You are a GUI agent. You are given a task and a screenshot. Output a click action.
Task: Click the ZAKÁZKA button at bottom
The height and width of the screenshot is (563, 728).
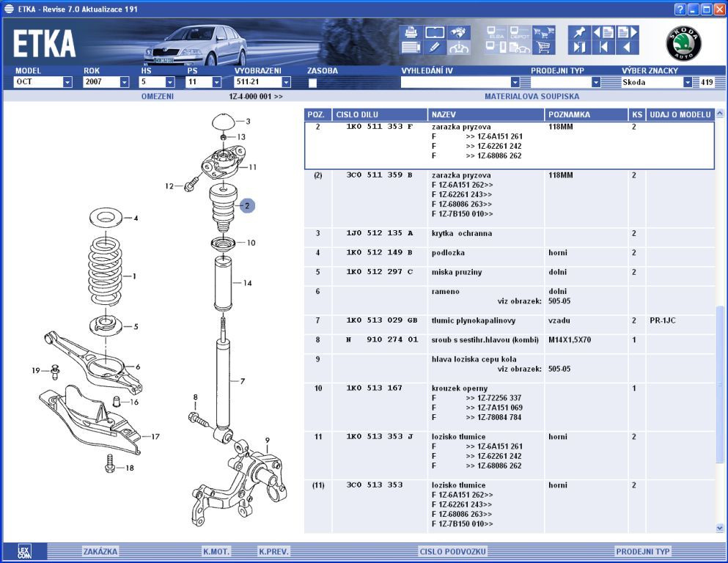[100, 551]
